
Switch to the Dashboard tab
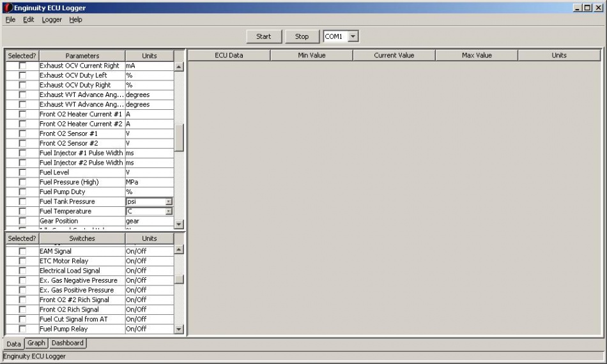point(67,343)
